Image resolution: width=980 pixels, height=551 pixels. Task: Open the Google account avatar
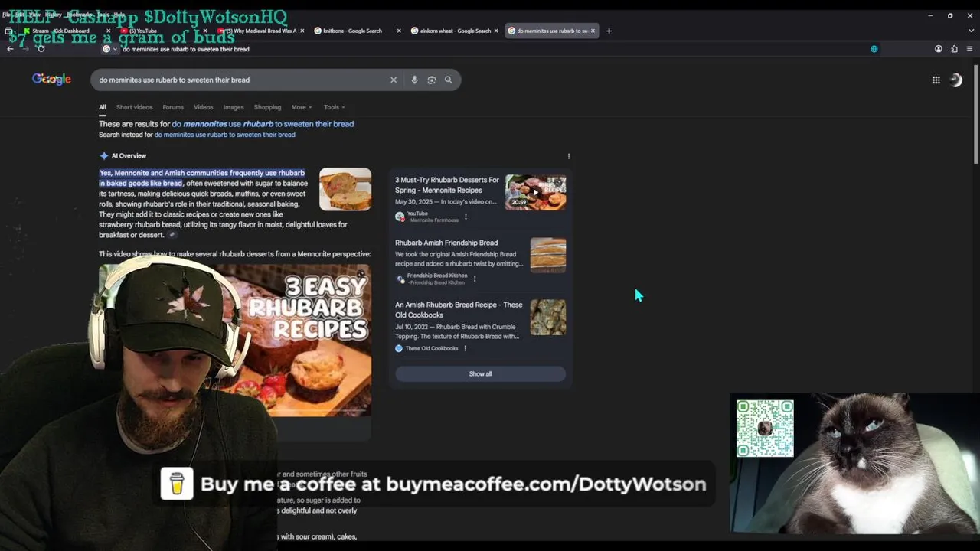(x=955, y=80)
